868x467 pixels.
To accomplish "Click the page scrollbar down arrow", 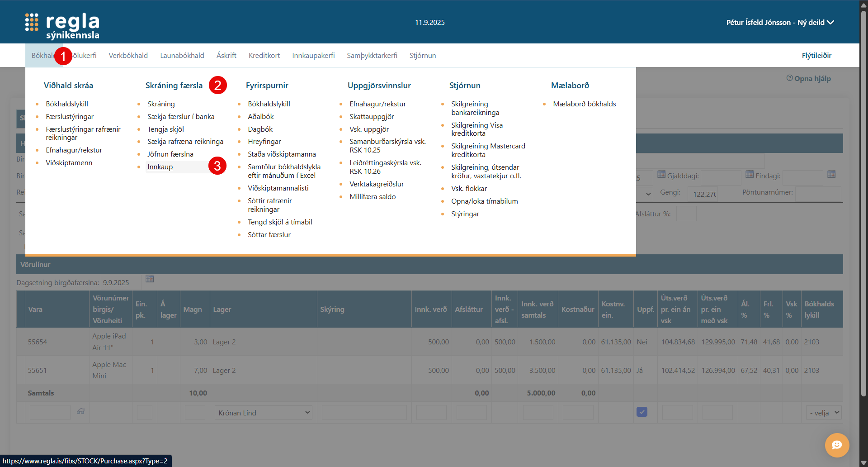I will 863,462.
